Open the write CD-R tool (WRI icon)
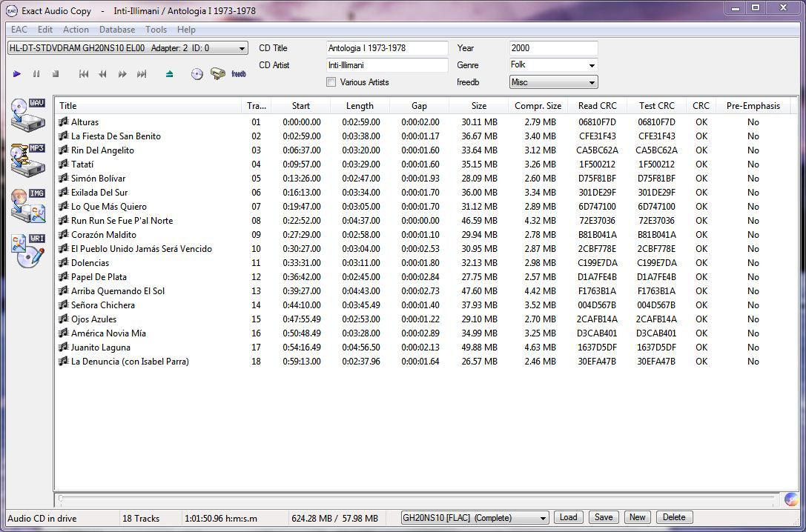Screen dimensions: 806x532 [28, 252]
